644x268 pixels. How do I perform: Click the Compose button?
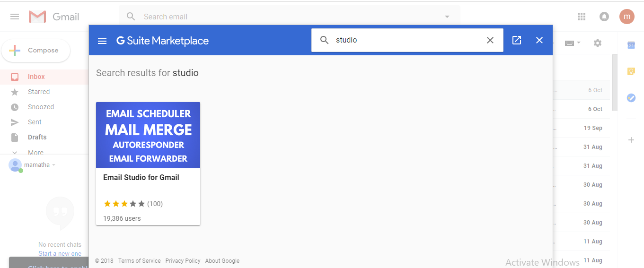click(x=36, y=51)
